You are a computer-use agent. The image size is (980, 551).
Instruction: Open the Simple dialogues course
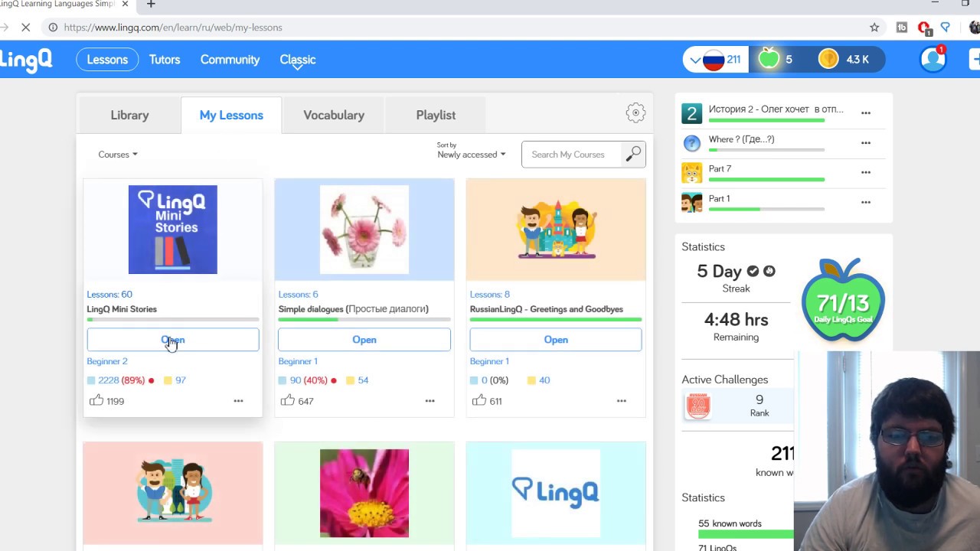point(364,340)
